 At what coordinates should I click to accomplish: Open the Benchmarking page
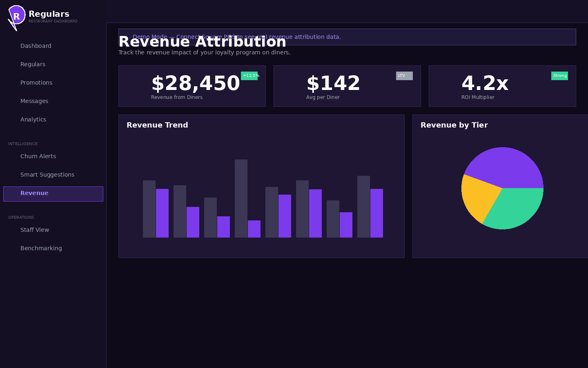41,248
